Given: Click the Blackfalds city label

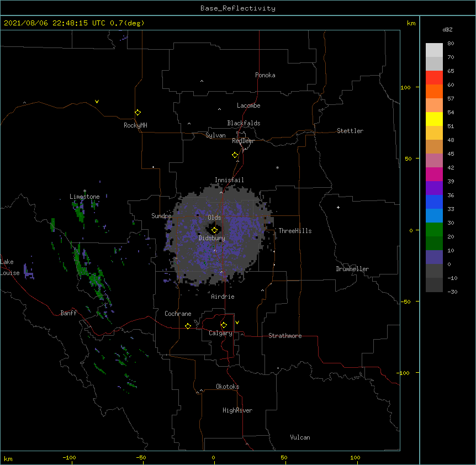Looking at the screenshot, I should (x=244, y=123).
